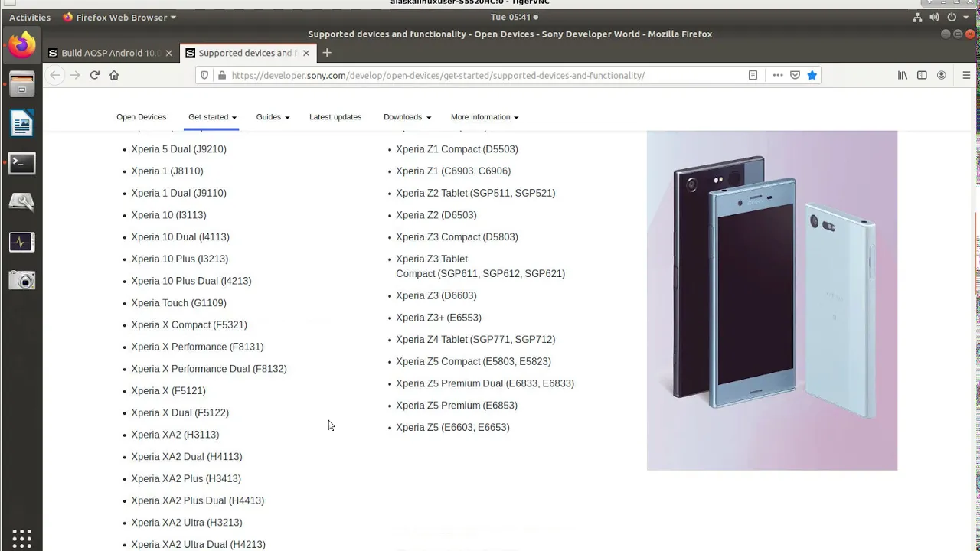Save page to Pocket

[x=795, y=75]
